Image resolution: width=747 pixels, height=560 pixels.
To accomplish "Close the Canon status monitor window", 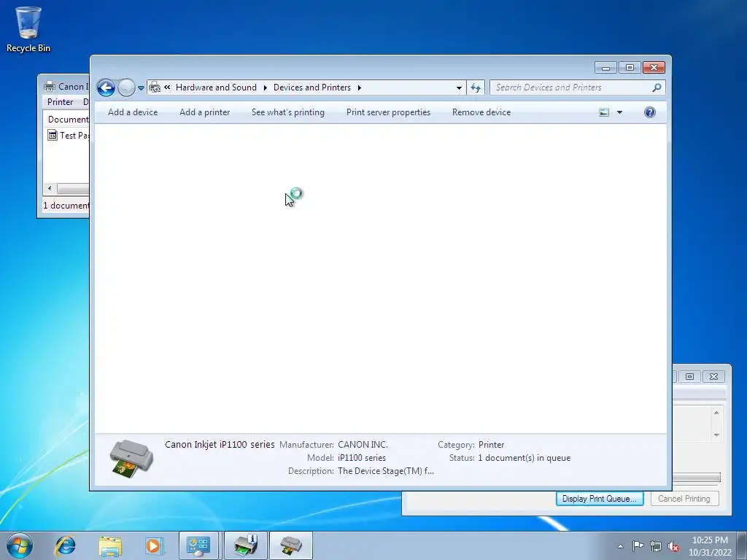I will coord(713,377).
